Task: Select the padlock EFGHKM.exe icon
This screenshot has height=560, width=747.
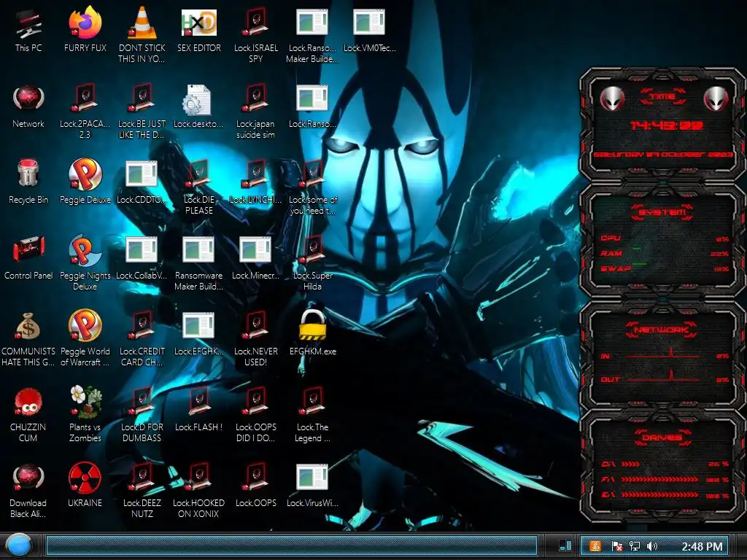Action: point(312,324)
